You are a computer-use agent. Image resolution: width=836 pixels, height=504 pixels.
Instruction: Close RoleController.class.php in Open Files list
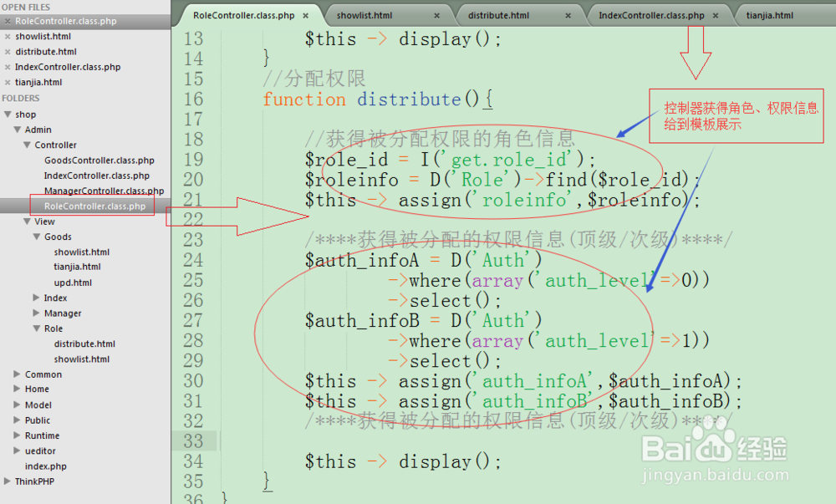pyautogui.click(x=8, y=21)
